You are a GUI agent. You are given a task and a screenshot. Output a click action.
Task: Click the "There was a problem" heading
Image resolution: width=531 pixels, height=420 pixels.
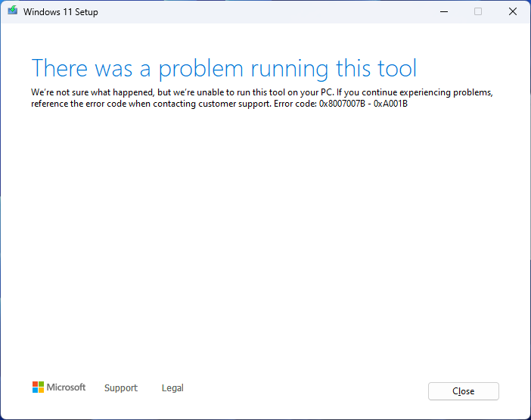click(x=151, y=68)
